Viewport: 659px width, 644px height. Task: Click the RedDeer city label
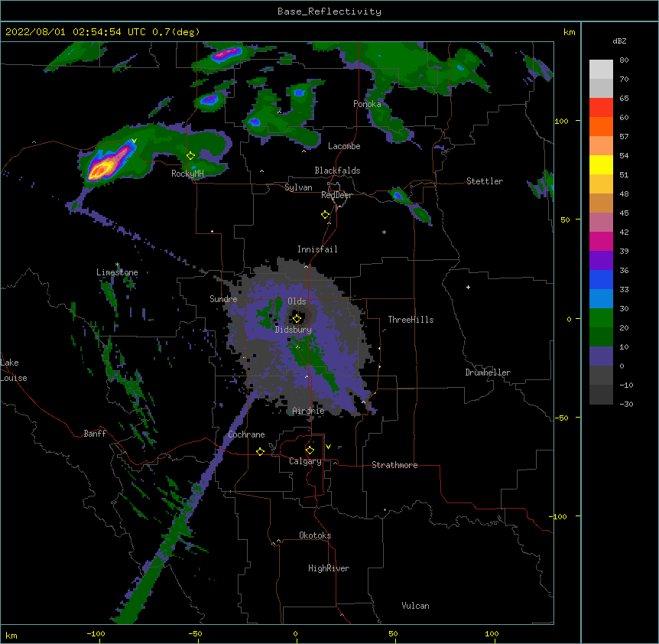tap(336, 195)
